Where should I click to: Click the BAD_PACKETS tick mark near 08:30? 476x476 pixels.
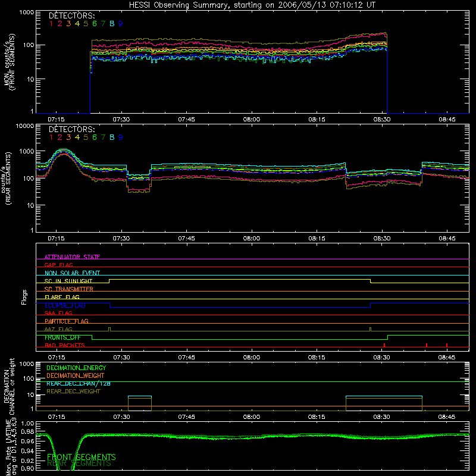[384, 345]
